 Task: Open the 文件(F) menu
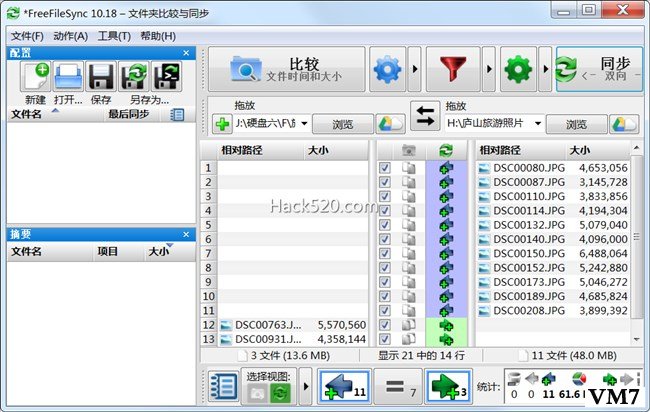coord(27,36)
